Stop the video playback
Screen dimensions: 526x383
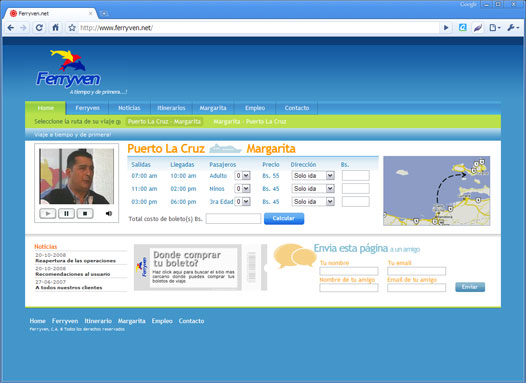click(x=85, y=213)
